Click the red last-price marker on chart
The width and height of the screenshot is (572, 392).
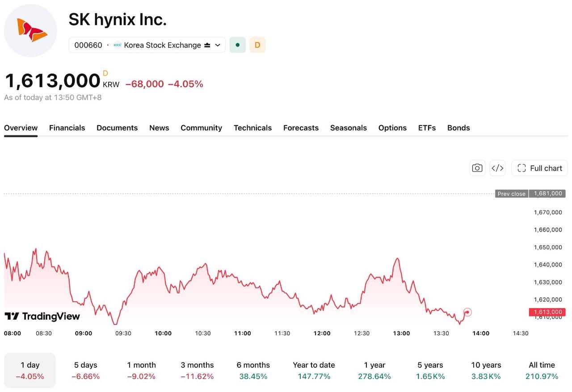[467, 312]
